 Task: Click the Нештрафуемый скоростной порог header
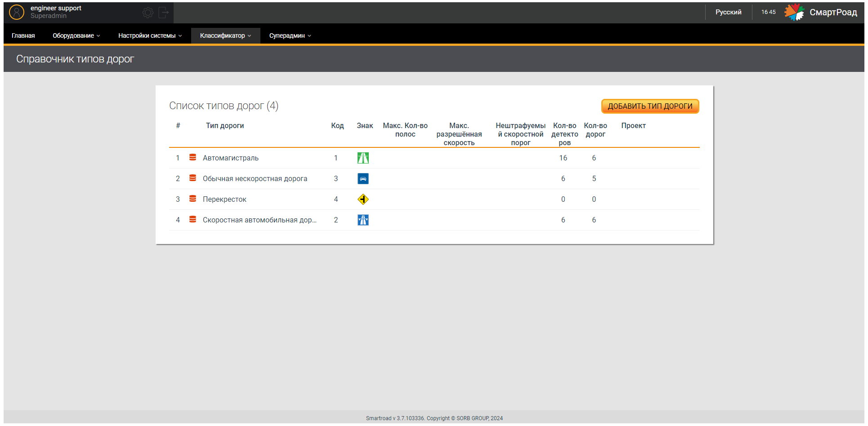(x=521, y=134)
